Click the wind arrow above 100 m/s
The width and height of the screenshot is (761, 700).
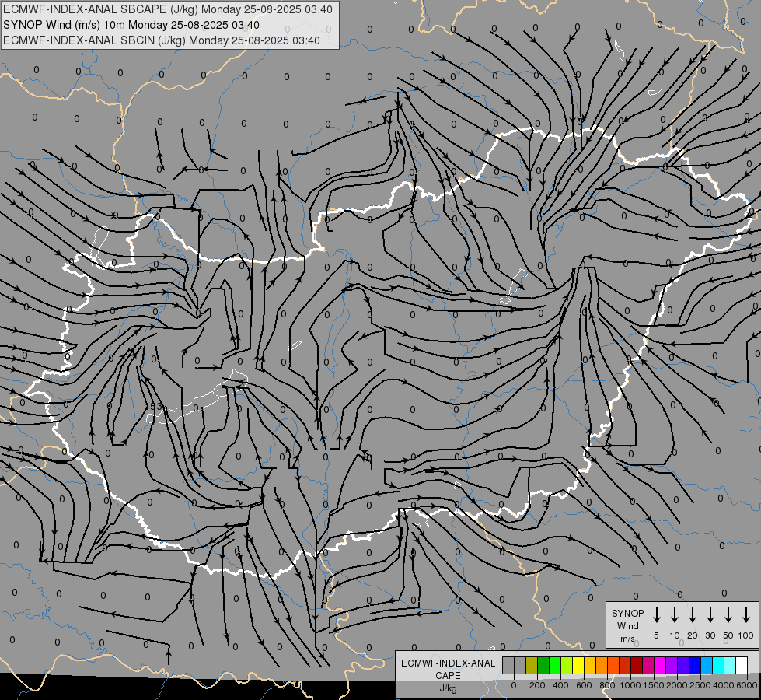746,614
